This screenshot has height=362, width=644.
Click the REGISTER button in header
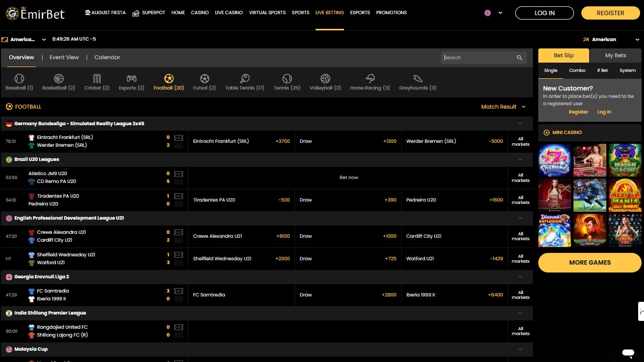610,13
